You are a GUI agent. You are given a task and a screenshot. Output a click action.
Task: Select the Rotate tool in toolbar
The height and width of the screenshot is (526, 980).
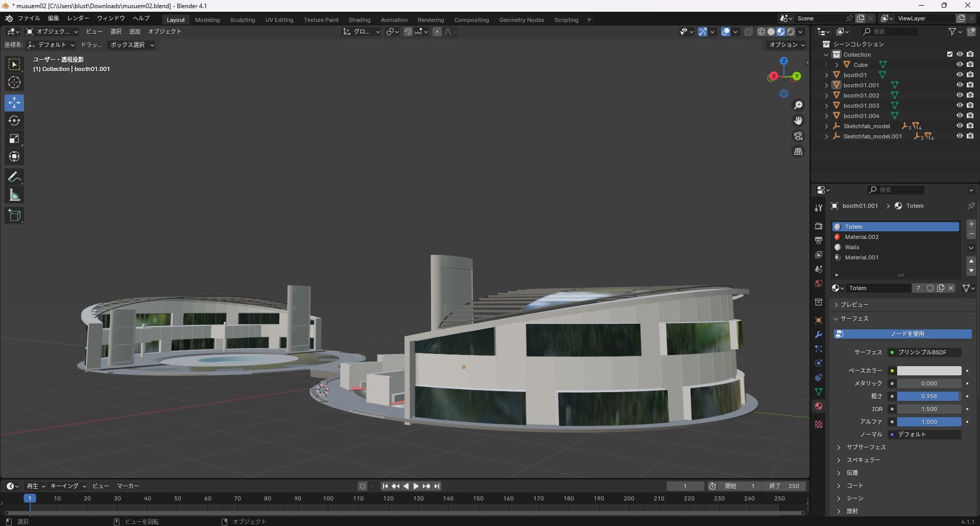coord(14,121)
